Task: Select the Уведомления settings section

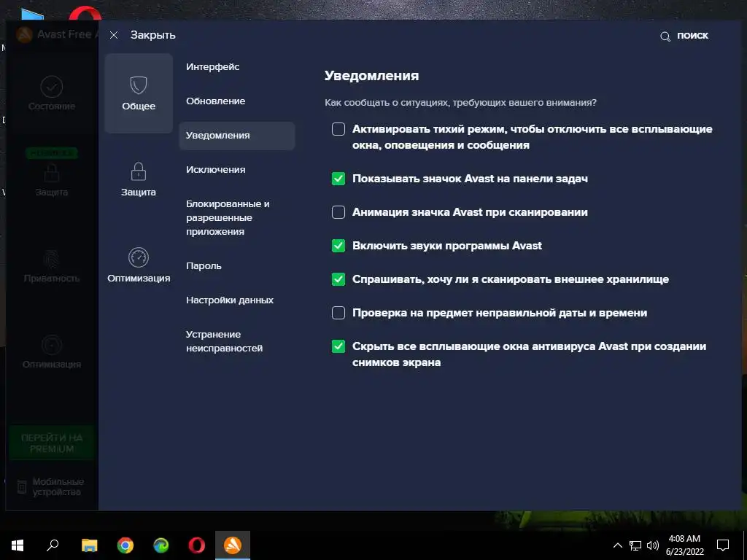Action: click(237, 136)
